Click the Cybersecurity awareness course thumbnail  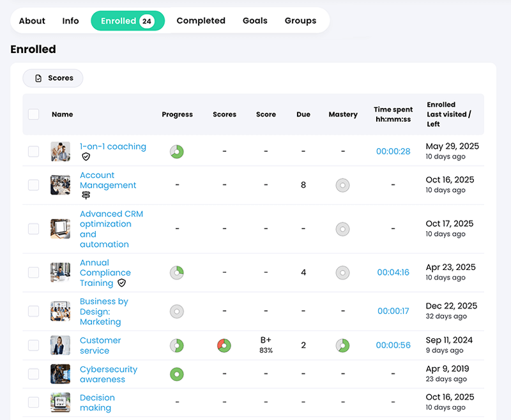[60, 374]
